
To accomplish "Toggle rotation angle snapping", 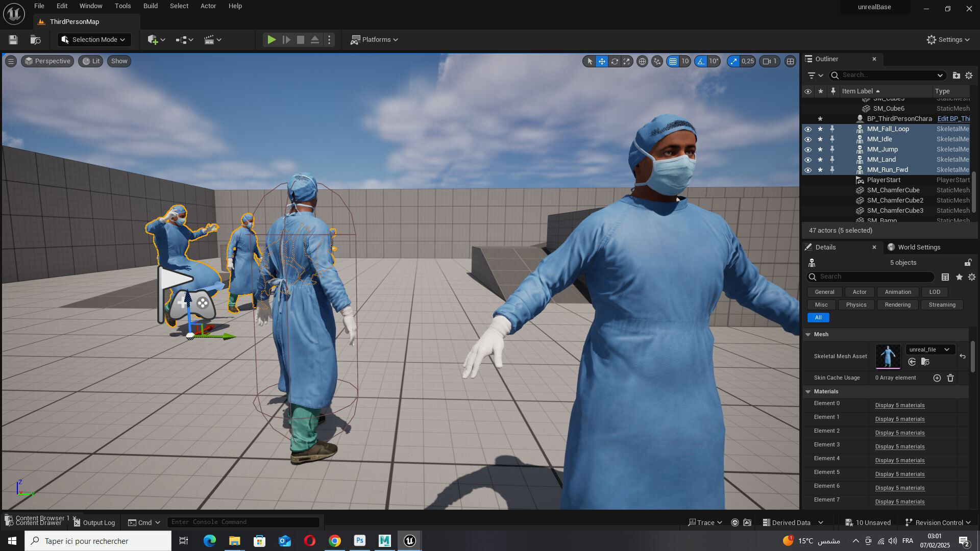I will pyautogui.click(x=701, y=61).
